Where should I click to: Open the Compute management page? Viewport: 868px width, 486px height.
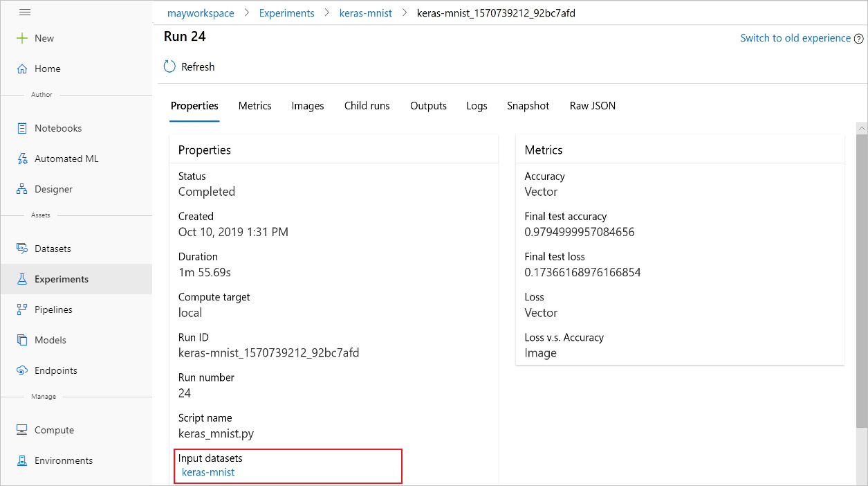54,429
